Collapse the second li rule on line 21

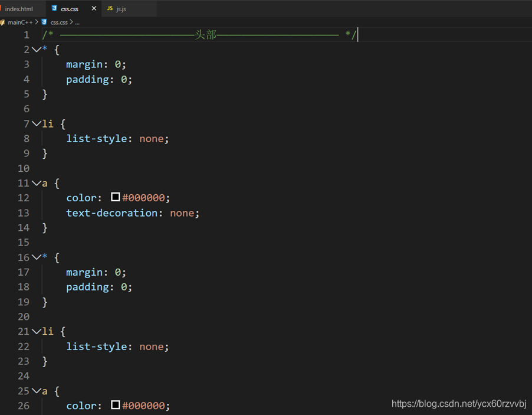(x=37, y=331)
